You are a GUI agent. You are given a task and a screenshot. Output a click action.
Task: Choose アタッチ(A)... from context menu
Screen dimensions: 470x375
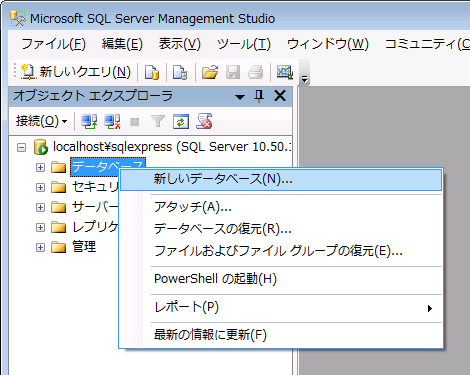click(281, 207)
